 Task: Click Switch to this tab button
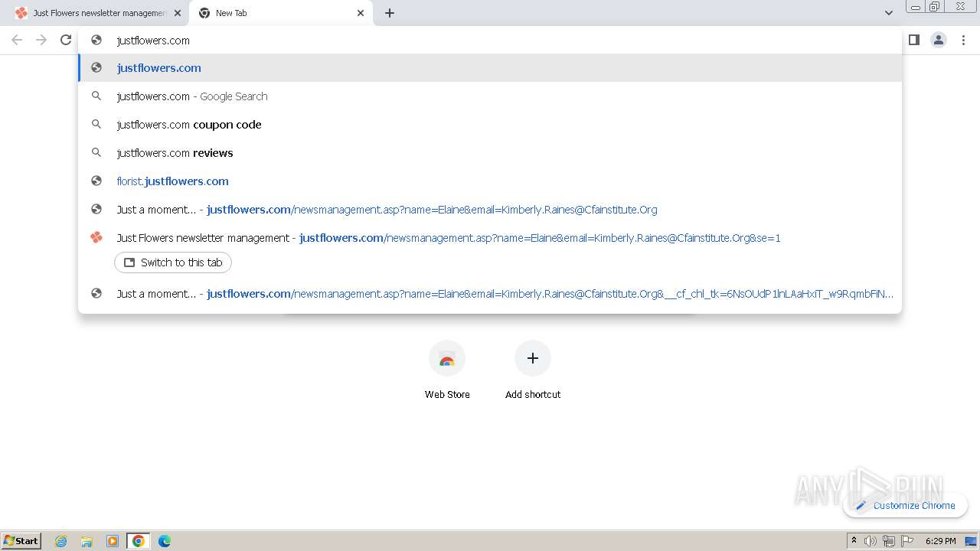173,262
